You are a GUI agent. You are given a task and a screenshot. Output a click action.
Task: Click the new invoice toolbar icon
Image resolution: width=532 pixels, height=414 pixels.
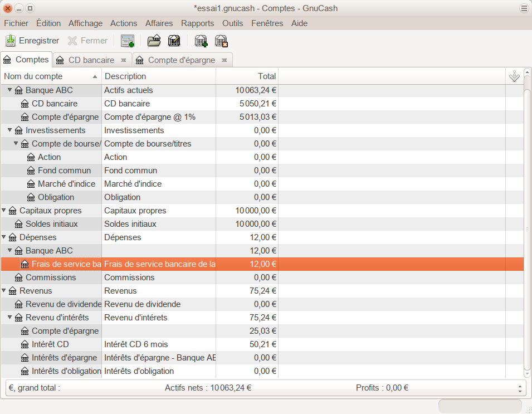click(128, 41)
